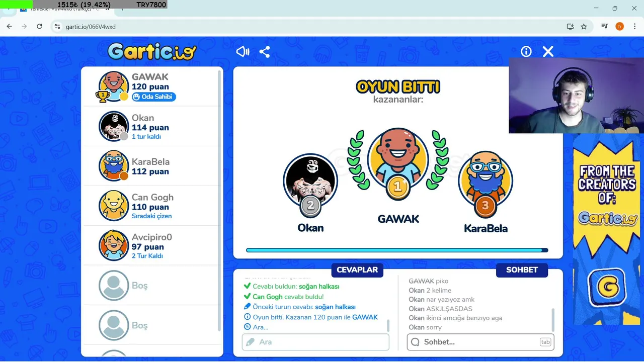This screenshot has height=362, width=644.
Task: Click the chat bubble icon in Sohbet field
Action: tap(415, 342)
